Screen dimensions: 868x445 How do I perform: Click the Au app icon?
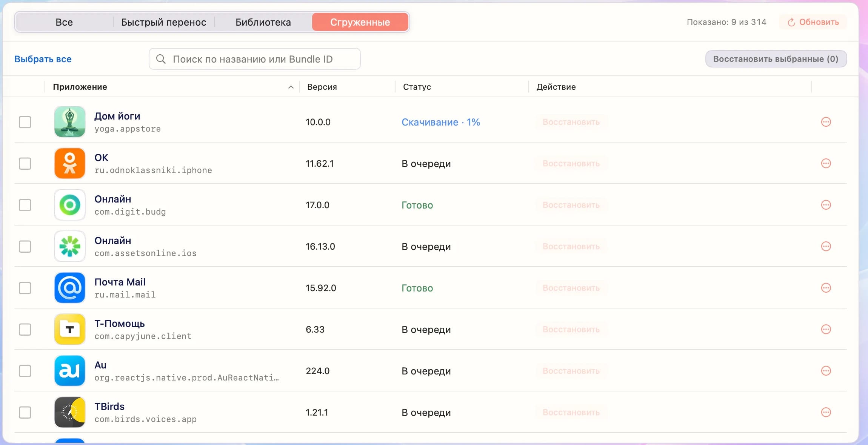70,371
